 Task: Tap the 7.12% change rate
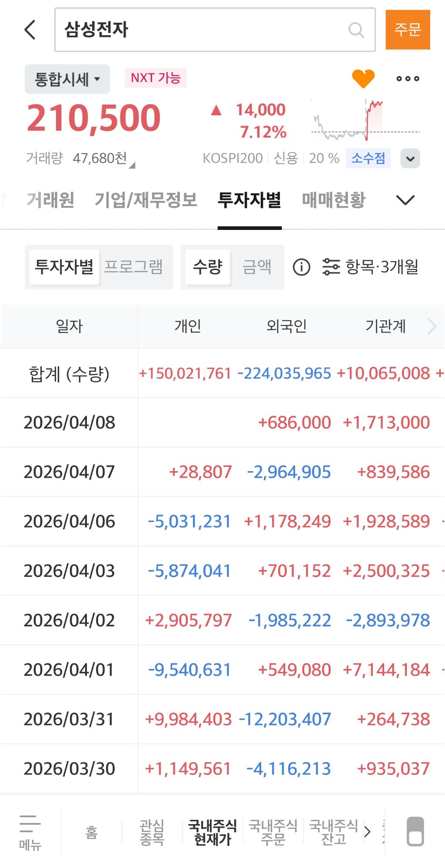click(x=263, y=132)
